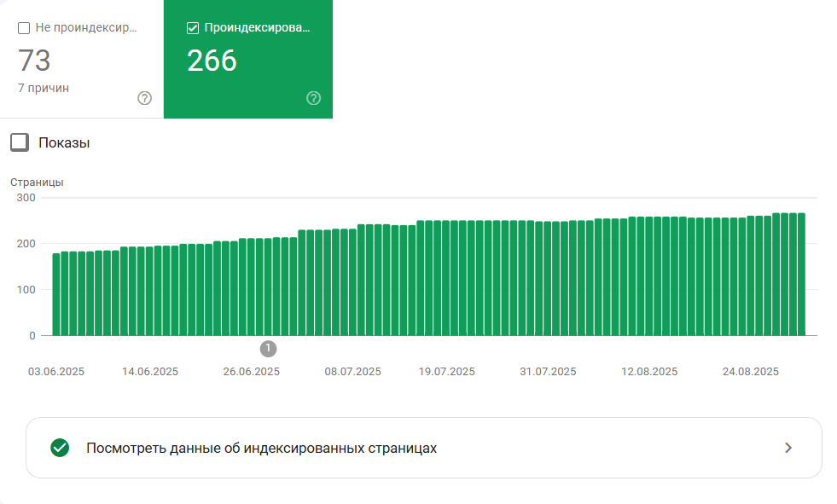Click the last green bar of the chart
The image size is (837, 504).
click(x=801, y=274)
